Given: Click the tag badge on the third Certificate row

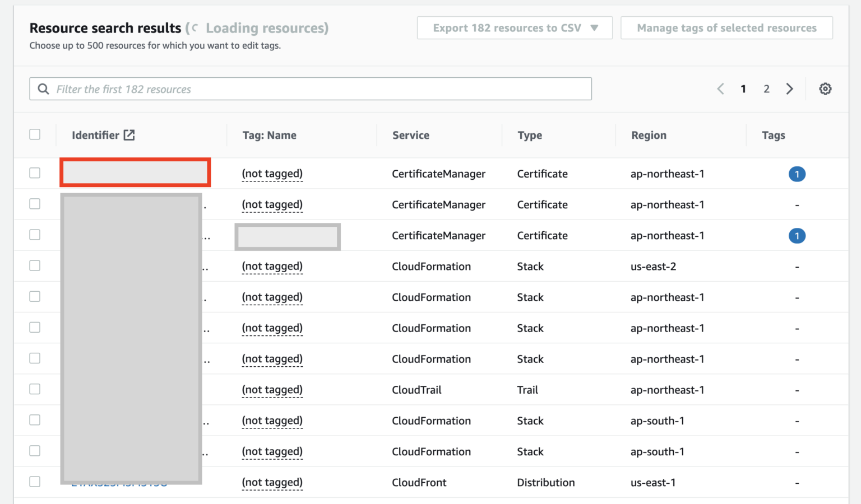Looking at the screenshot, I should [x=797, y=235].
